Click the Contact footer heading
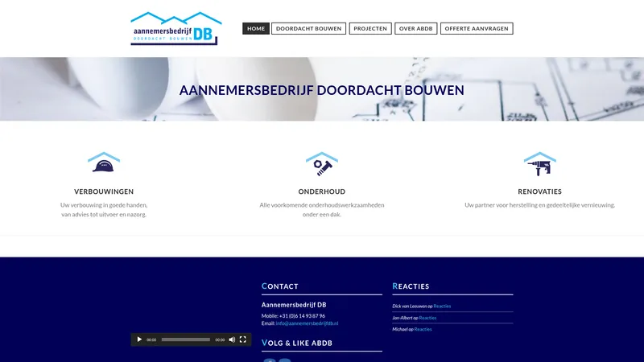644x362 pixels. click(279, 286)
